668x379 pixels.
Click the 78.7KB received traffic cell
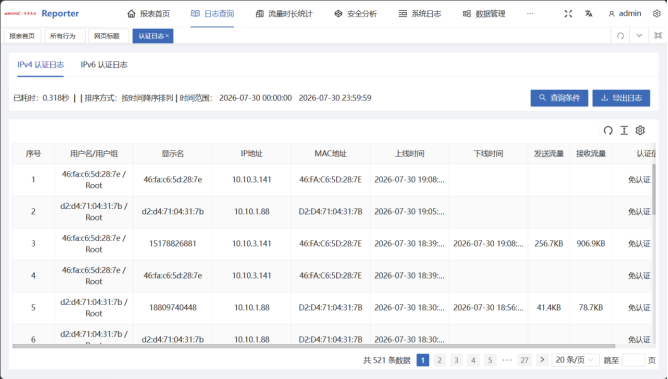click(x=591, y=307)
